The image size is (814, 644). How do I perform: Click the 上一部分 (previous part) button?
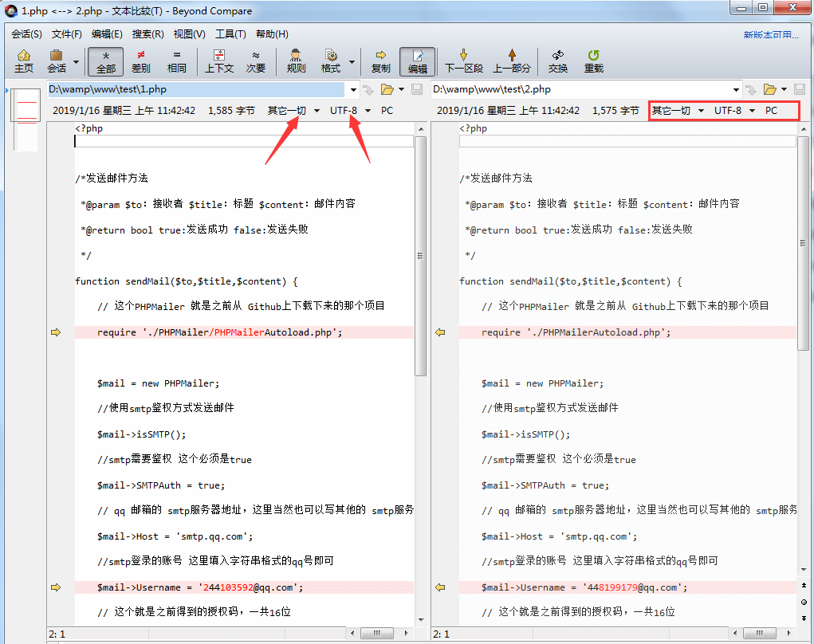click(513, 61)
